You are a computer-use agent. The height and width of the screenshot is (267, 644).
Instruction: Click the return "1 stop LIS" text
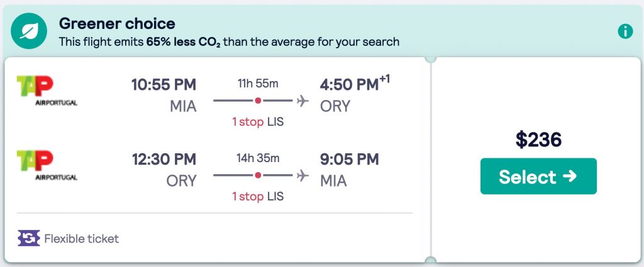[x=258, y=197]
